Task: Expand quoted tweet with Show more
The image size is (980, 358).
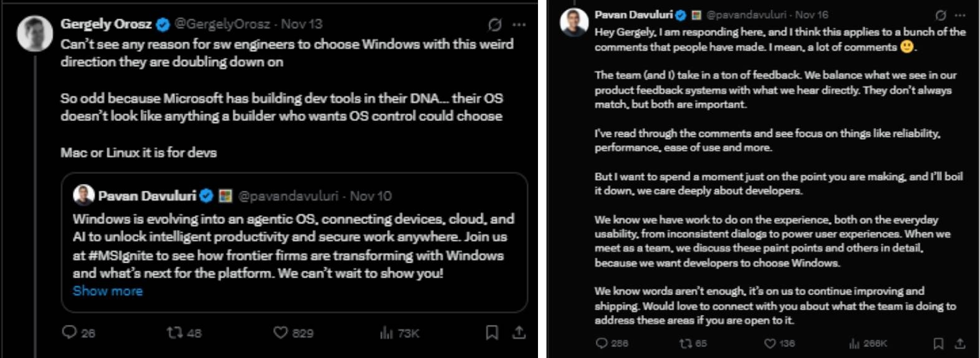Action: tap(107, 291)
